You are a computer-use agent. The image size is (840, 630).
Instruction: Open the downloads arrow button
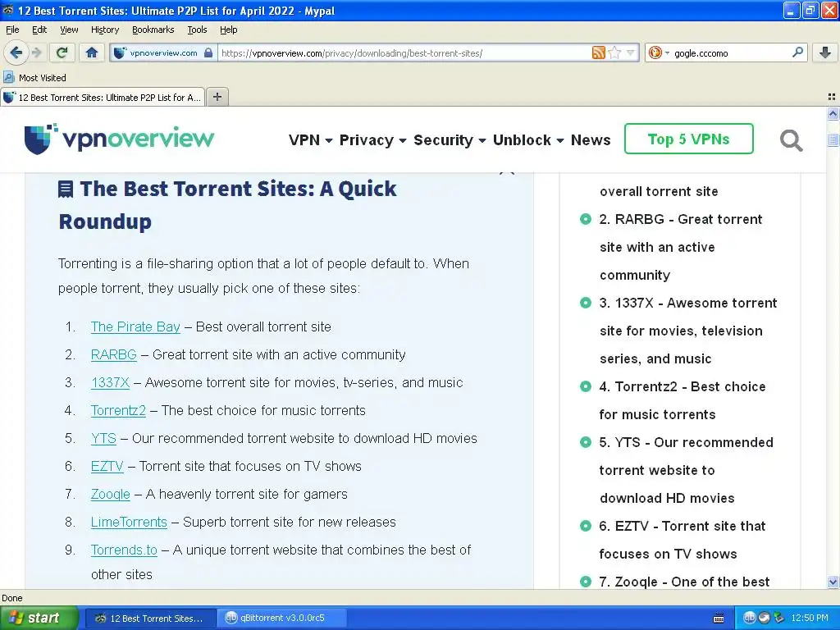pyautogui.click(x=825, y=52)
